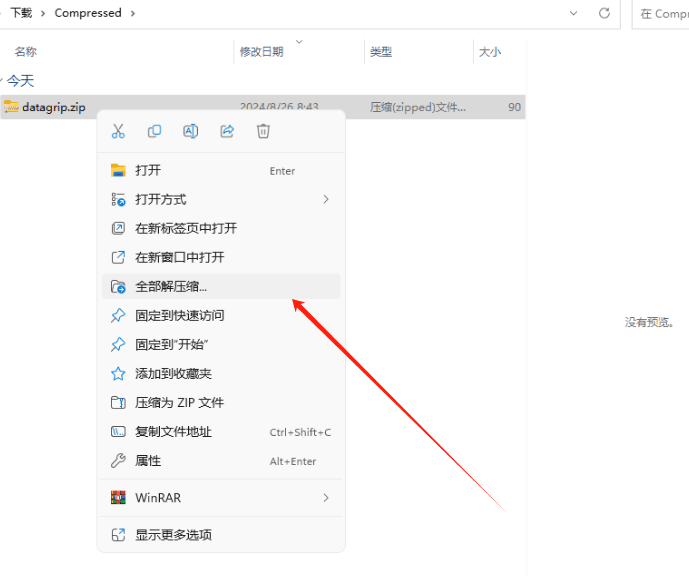Select 压缩为 ZIP 文件 option
Screen dimensions: 689x576
[x=179, y=402]
